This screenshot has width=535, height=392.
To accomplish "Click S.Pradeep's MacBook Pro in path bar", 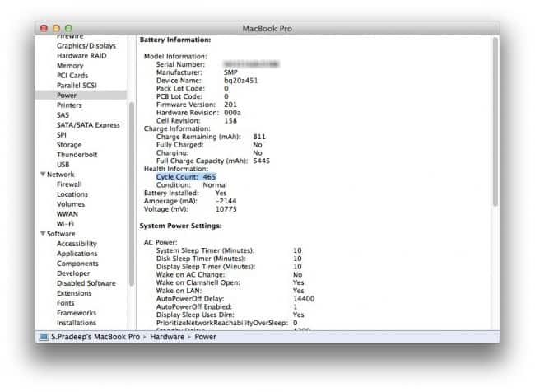I will [95, 337].
